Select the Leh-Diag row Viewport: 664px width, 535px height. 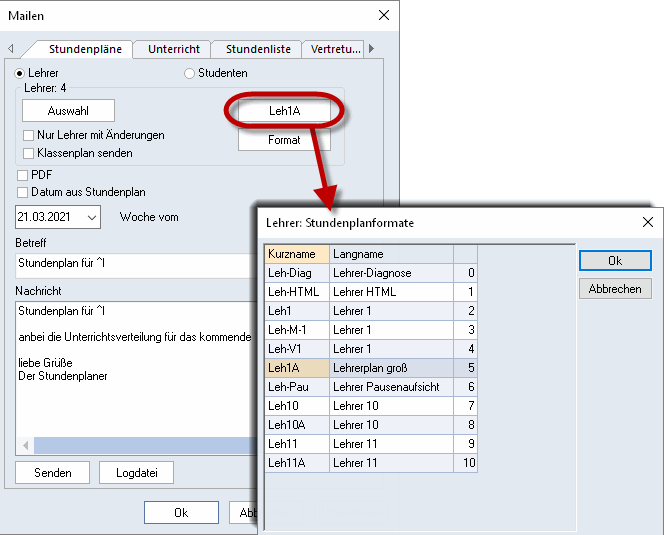[x=371, y=273]
